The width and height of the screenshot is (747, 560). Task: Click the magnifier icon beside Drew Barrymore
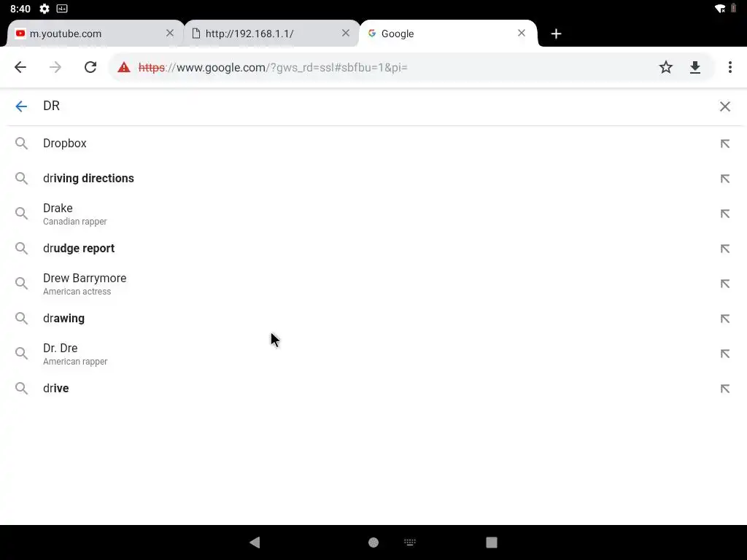point(21,284)
